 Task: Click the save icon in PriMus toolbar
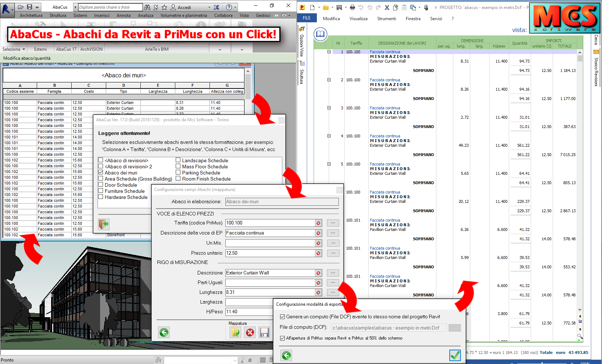point(339,7)
